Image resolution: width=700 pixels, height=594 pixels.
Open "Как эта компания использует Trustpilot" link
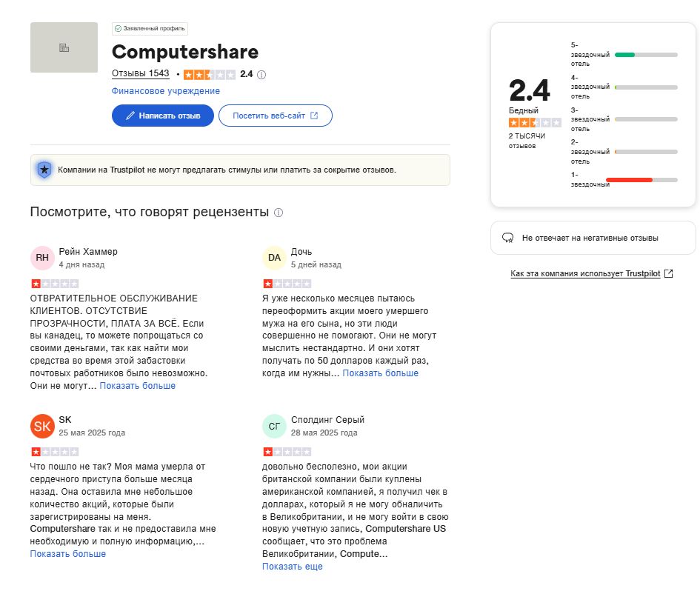(591, 274)
